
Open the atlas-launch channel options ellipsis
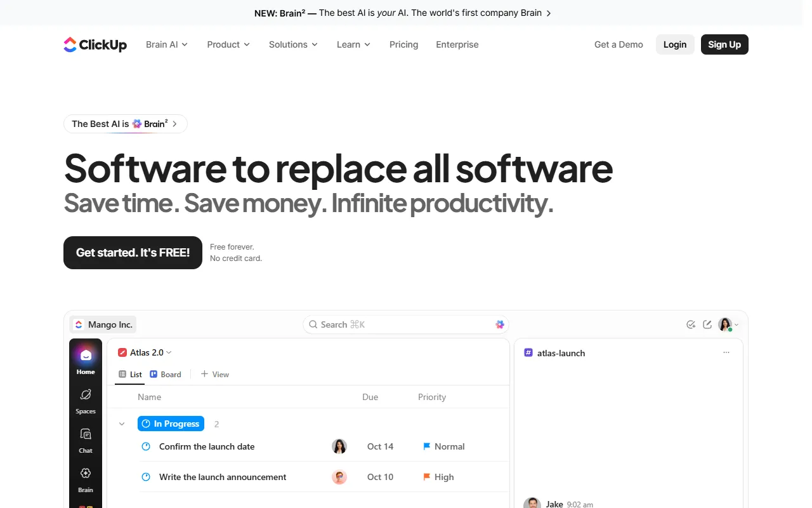726,352
